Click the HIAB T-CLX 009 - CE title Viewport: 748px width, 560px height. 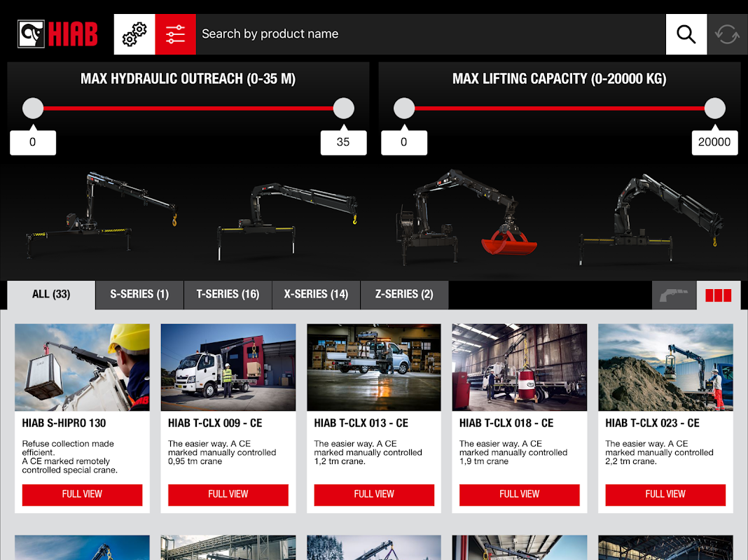click(215, 423)
